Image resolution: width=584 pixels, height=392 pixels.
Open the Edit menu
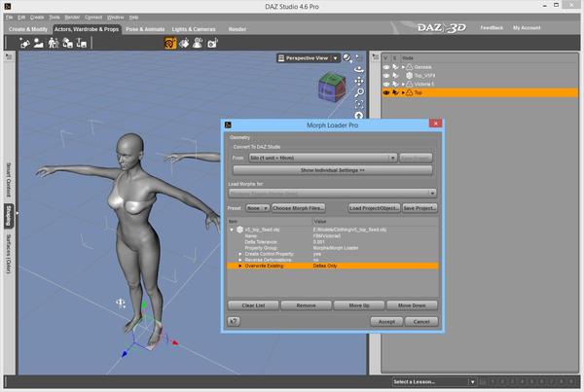(x=21, y=18)
